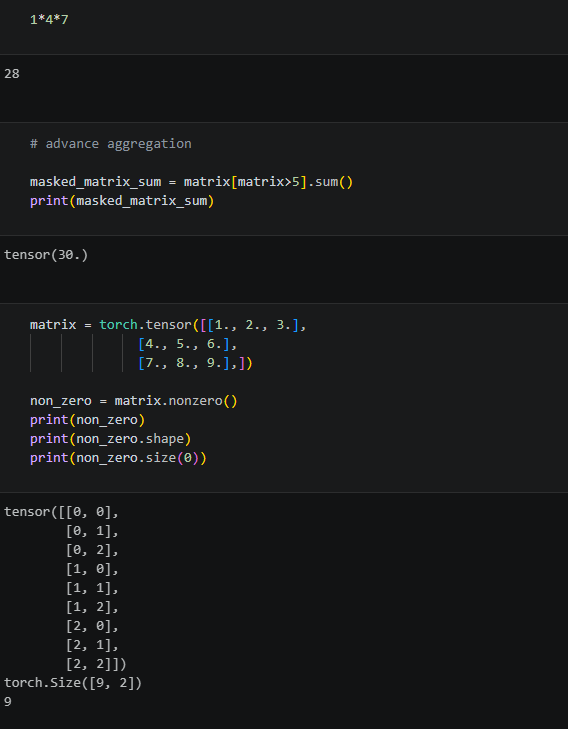Click the line 'print(masked_matrix_sum)'
The image size is (568, 729).
[122, 201]
